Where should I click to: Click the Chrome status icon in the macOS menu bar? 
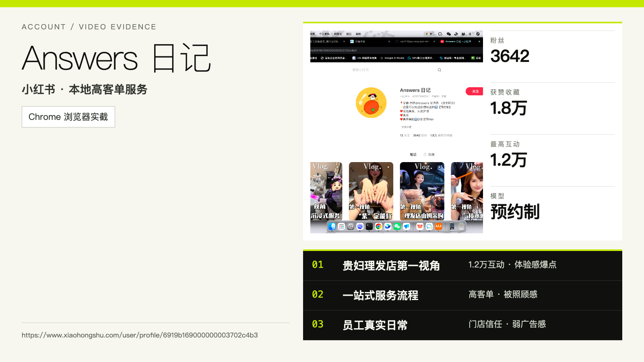[x=427, y=34]
